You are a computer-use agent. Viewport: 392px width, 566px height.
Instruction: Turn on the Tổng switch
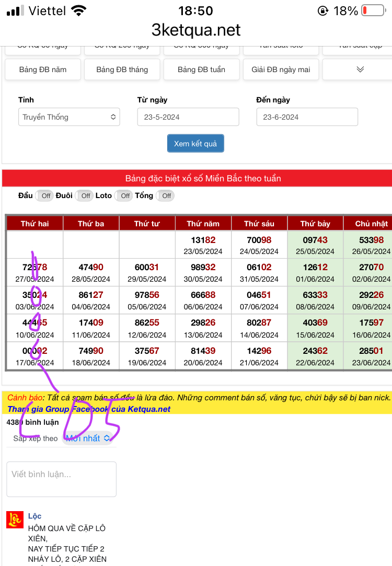coord(165,196)
